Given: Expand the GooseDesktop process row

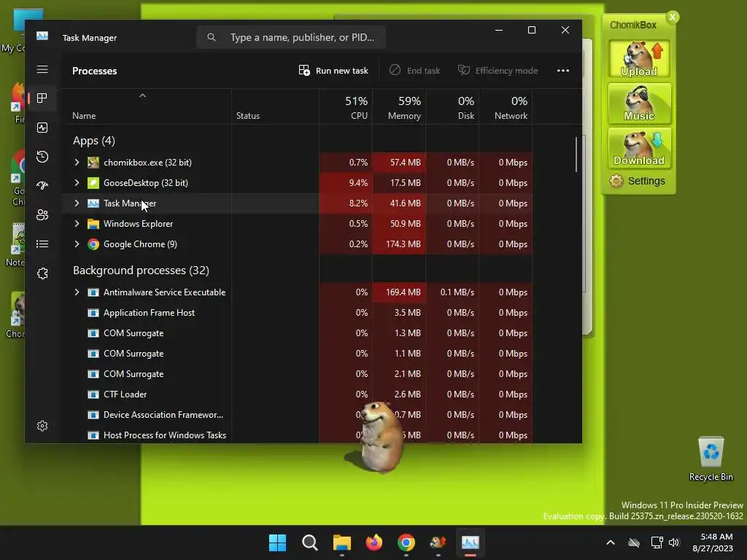Looking at the screenshot, I should (x=77, y=183).
